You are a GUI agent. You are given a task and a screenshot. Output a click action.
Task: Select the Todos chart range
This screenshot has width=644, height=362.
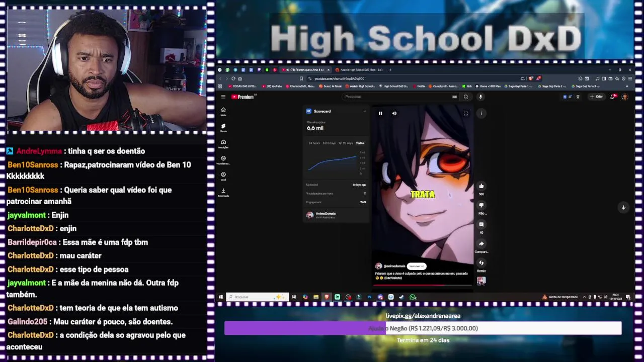pyautogui.click(x=360, y=143)
